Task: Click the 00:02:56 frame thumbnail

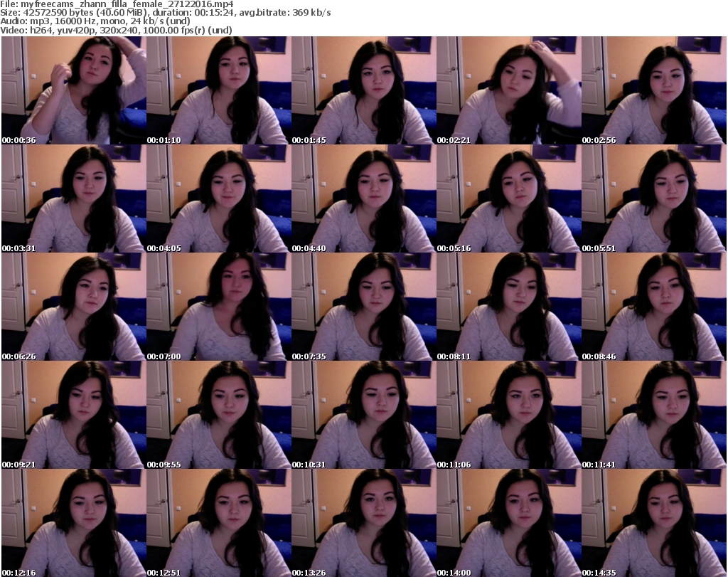Action: click(653, 90)
